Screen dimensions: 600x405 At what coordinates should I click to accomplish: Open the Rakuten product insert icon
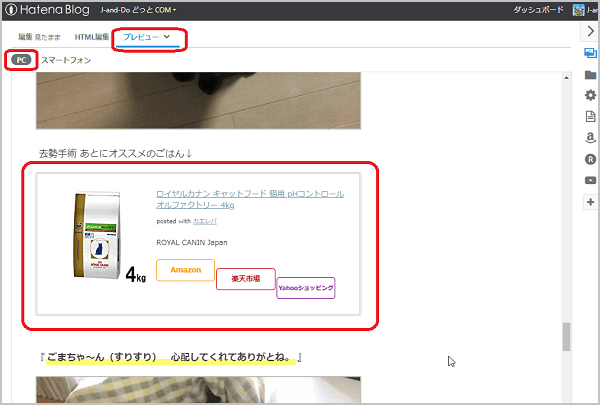tap(590, 159)
